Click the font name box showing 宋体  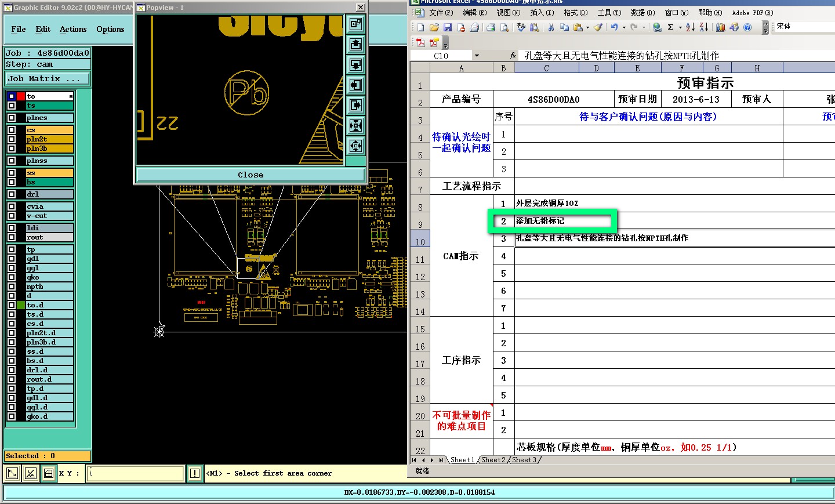tap(805, 27)
